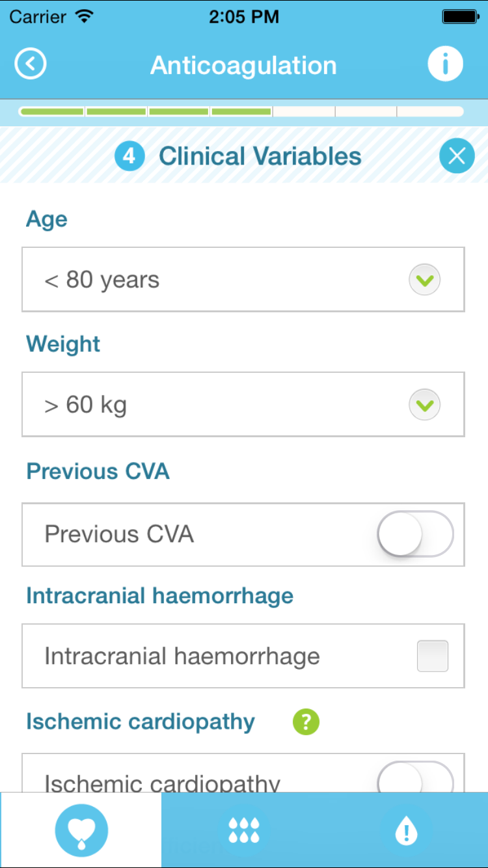
Task: Open the info icon in header
Action: coord(445,64)
